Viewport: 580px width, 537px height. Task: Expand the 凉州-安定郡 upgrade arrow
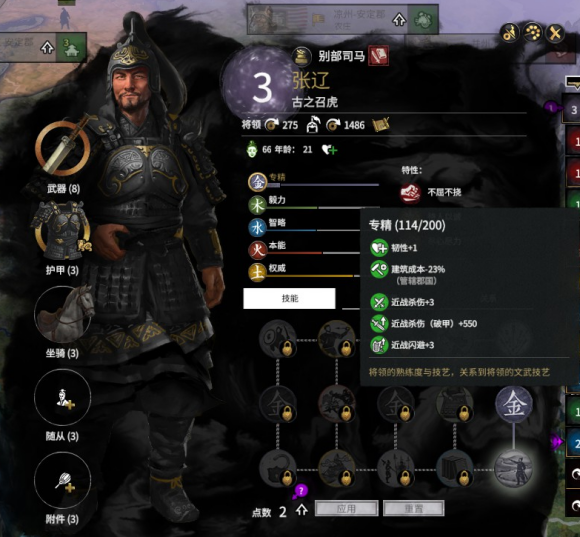coord(399,19)
